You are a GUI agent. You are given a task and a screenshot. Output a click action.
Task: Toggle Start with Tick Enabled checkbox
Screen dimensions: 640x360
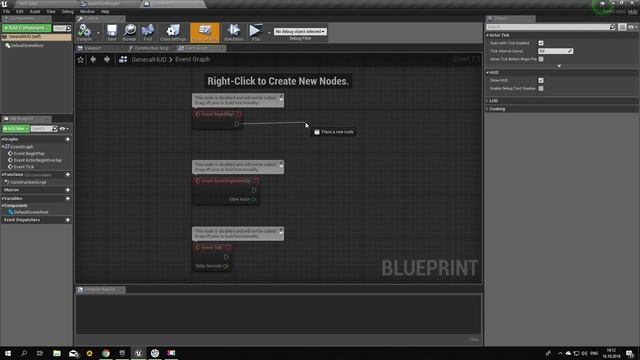pos(541,43)
